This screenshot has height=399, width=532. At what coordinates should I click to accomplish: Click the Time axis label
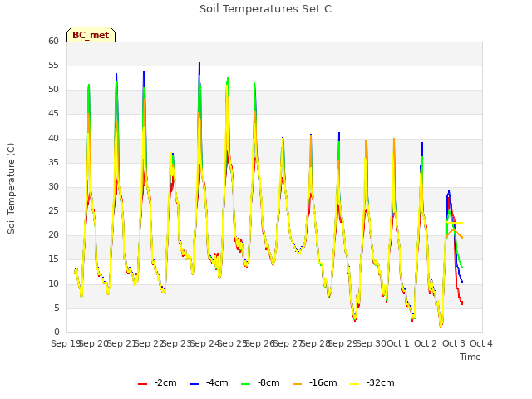470,357
